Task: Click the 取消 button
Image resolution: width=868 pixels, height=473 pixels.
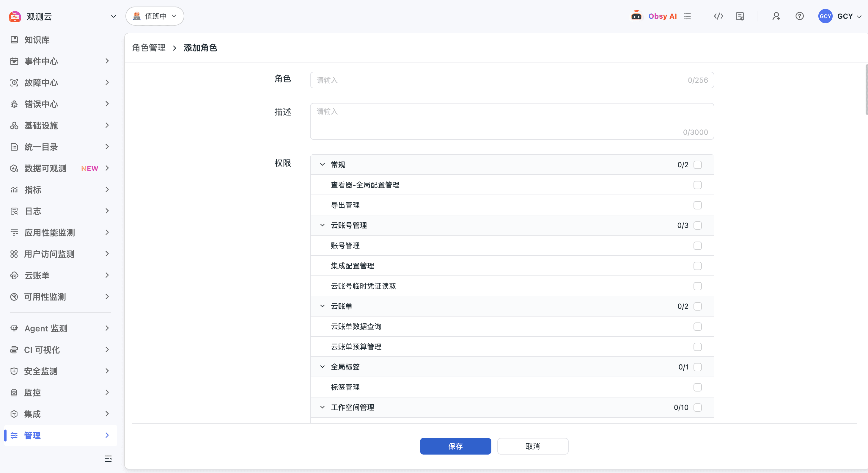Action: (x=533, y=446)
